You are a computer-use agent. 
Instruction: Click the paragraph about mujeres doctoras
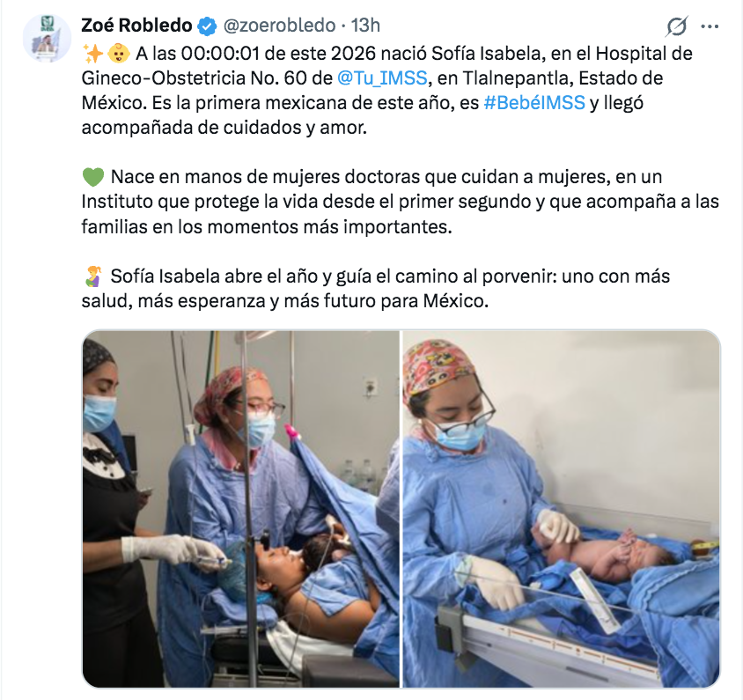point(401,202)
